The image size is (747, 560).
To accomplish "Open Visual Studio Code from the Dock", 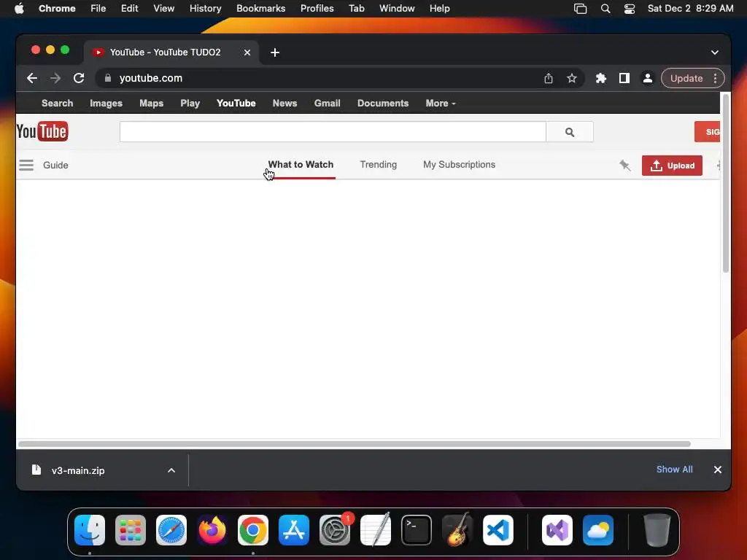I will coord(498,530).
